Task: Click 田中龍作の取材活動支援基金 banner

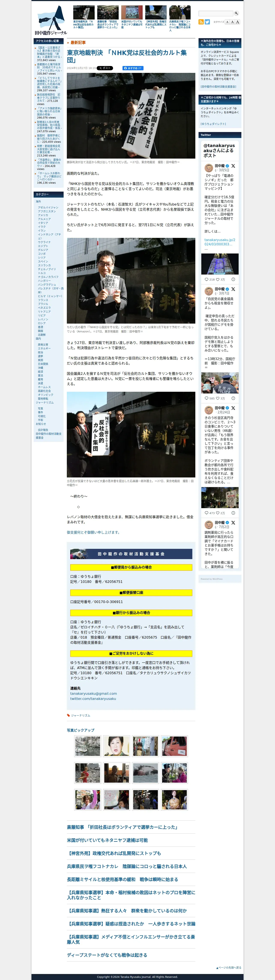Action: pyautogui.click(x=131, y=554)
